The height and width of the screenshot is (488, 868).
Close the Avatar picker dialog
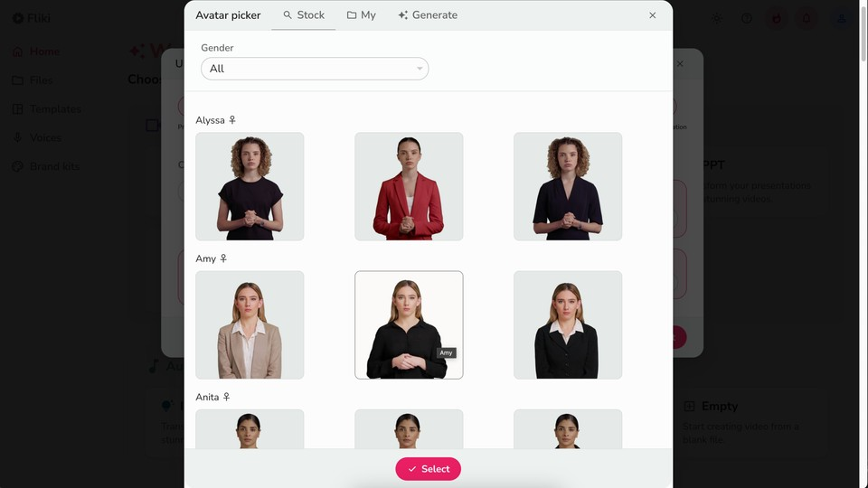653,15
